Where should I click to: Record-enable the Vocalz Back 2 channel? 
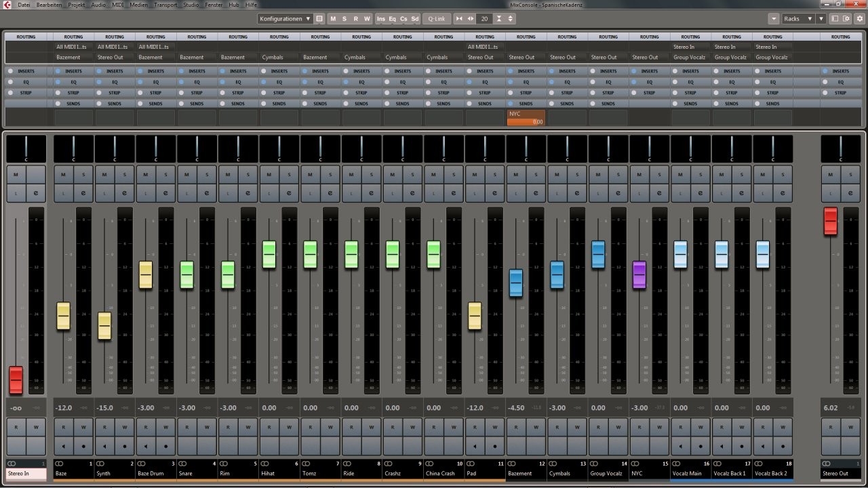[x=783, y=447]
